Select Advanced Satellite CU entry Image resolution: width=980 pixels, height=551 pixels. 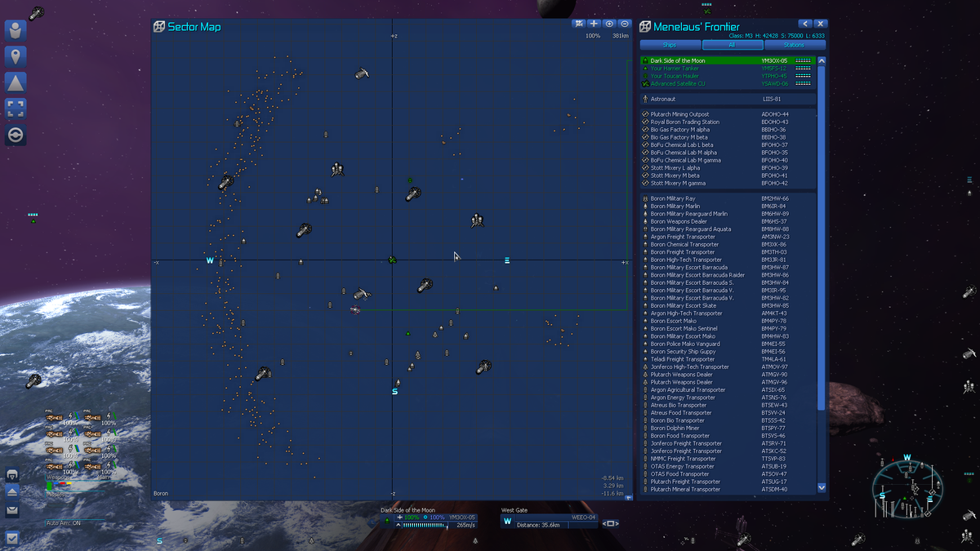pos(728,83)
